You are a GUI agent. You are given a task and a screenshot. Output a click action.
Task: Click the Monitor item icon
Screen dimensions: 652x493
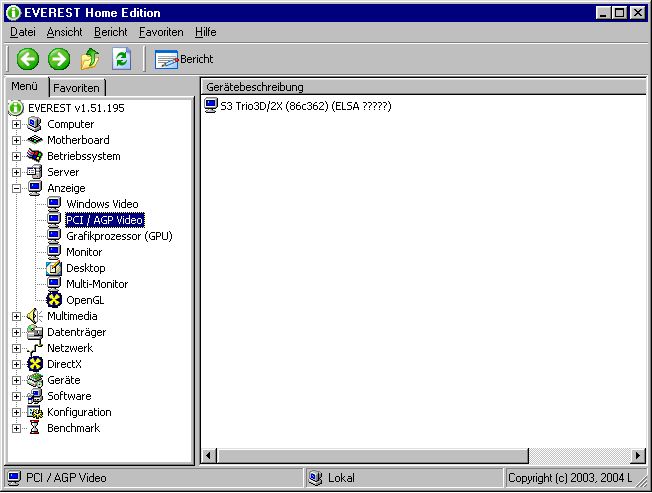54,252
